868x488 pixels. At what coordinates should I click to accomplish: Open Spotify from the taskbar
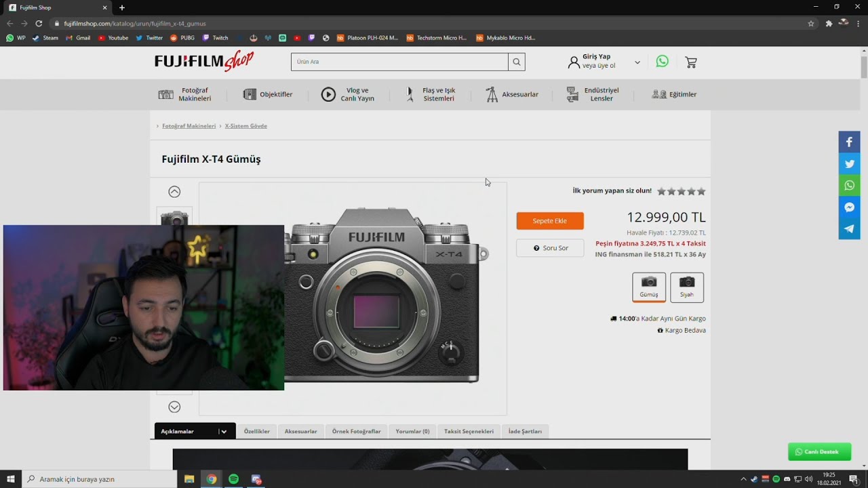(x=233, y=479)
